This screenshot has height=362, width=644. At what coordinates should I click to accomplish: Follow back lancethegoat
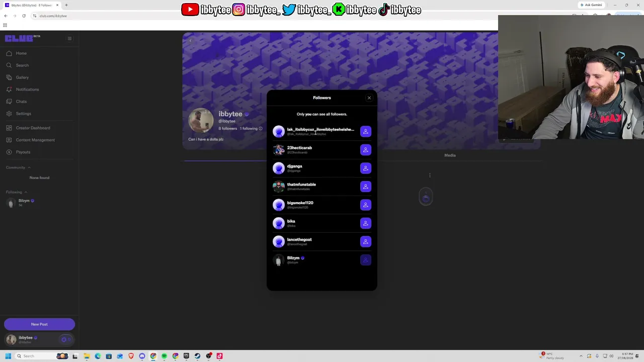click(x=366, y=242)
